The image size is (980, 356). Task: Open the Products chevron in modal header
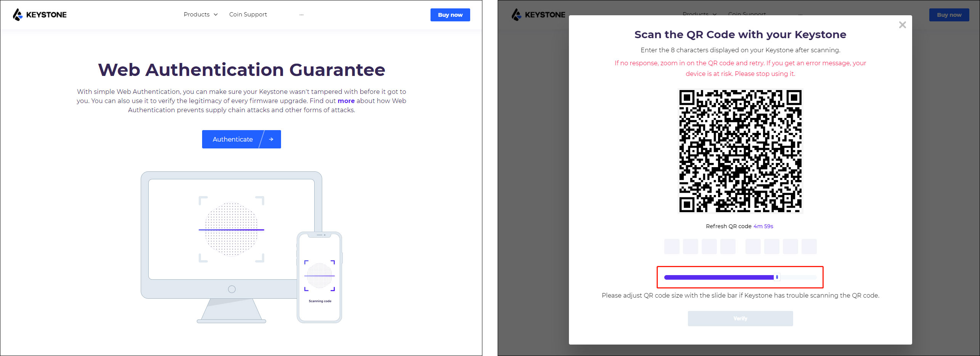tap(715, 14)
